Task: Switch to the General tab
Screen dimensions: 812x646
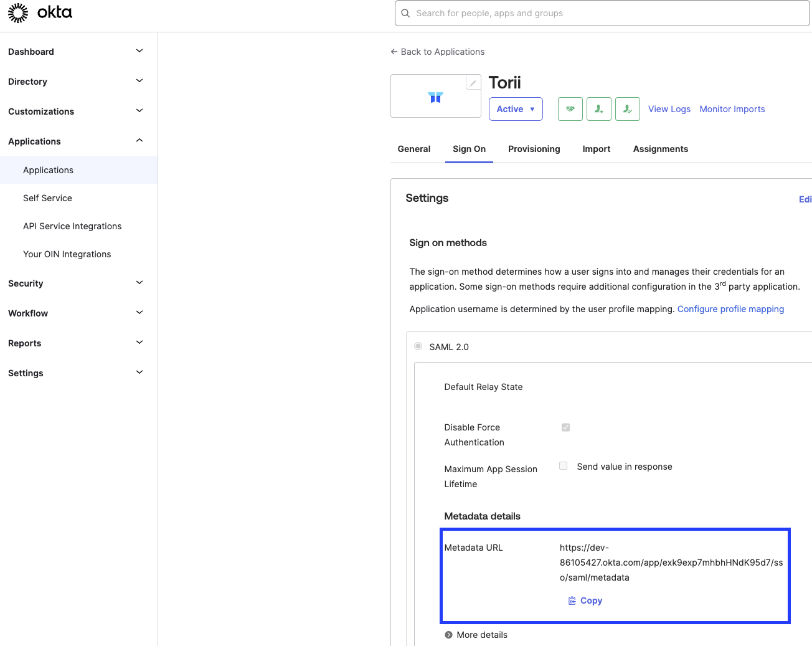Action: (414, 149)
